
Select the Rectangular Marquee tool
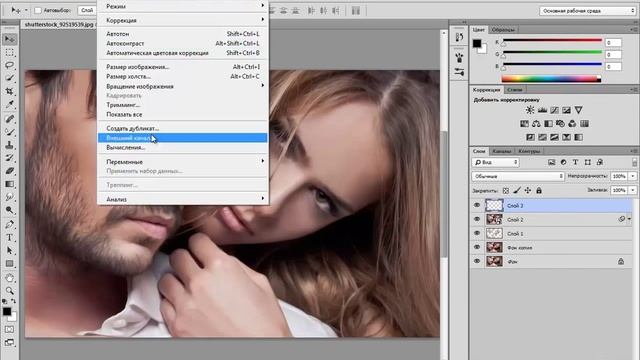coord(9,52)
